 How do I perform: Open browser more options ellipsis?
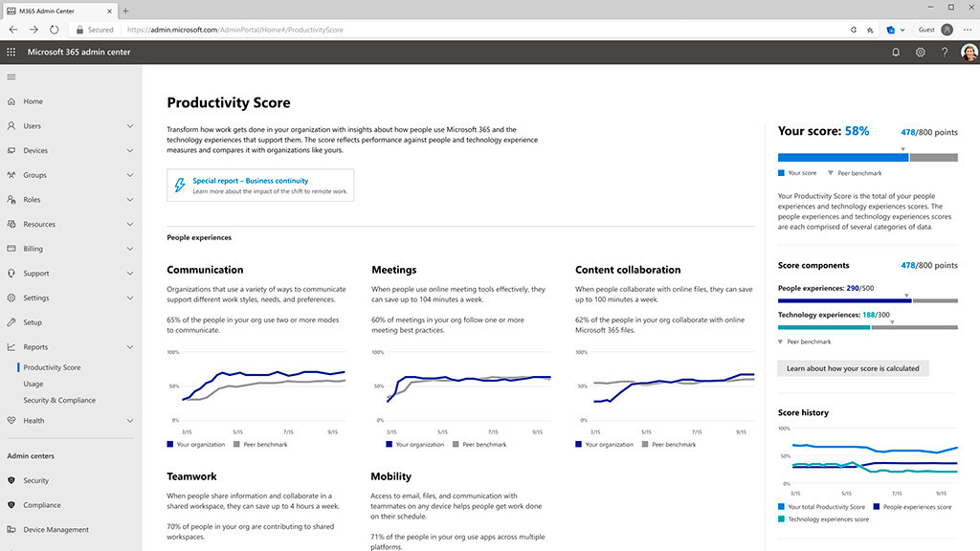pyautogui.click(x=968, y=30)
